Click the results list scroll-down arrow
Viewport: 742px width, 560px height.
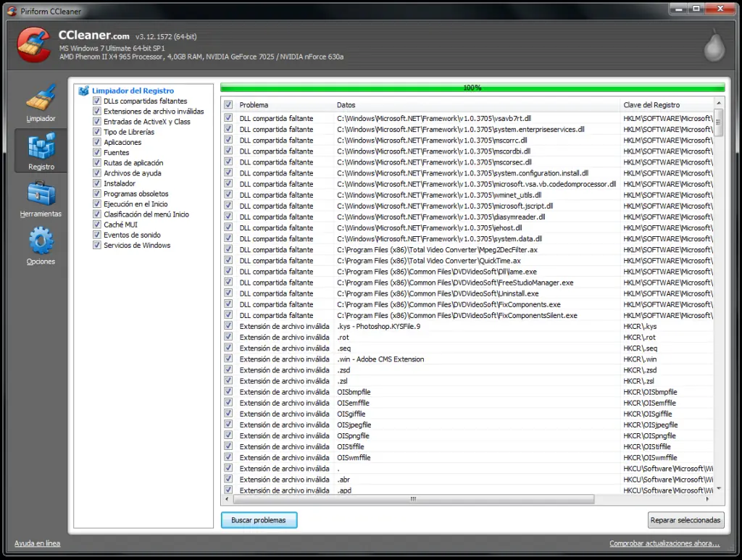tap(718, 488)
